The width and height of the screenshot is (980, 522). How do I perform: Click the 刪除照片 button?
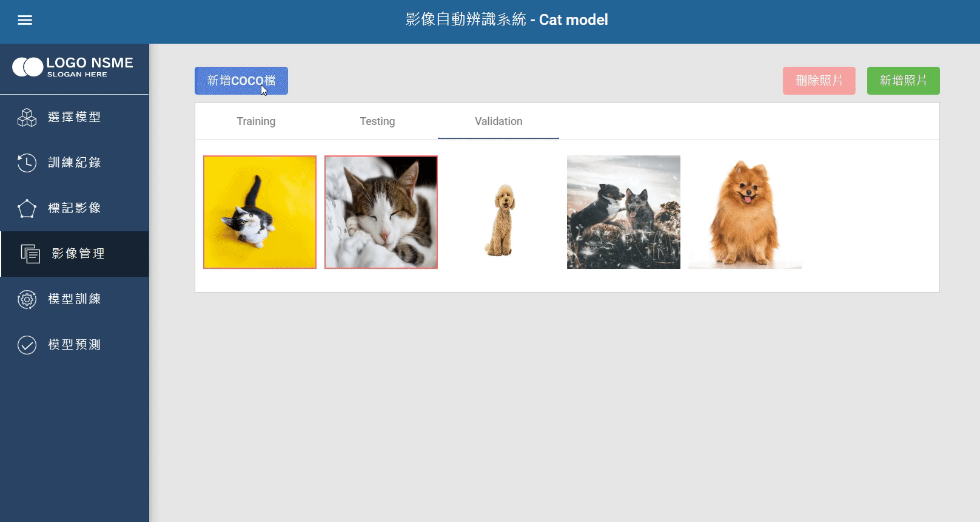[819, 81]
